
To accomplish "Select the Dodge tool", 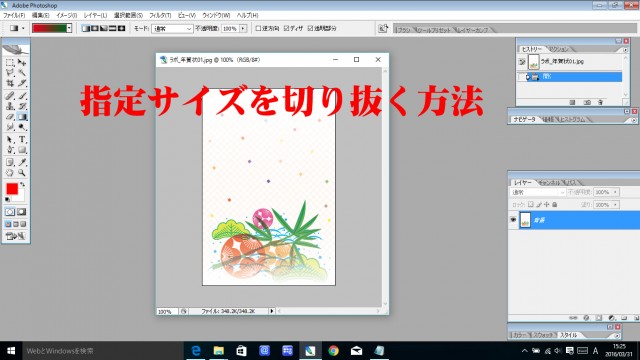I will tap(22, 127).
